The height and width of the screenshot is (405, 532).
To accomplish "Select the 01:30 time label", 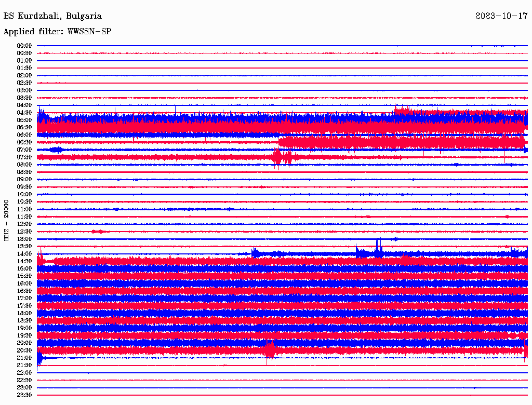I will (24, 68).
